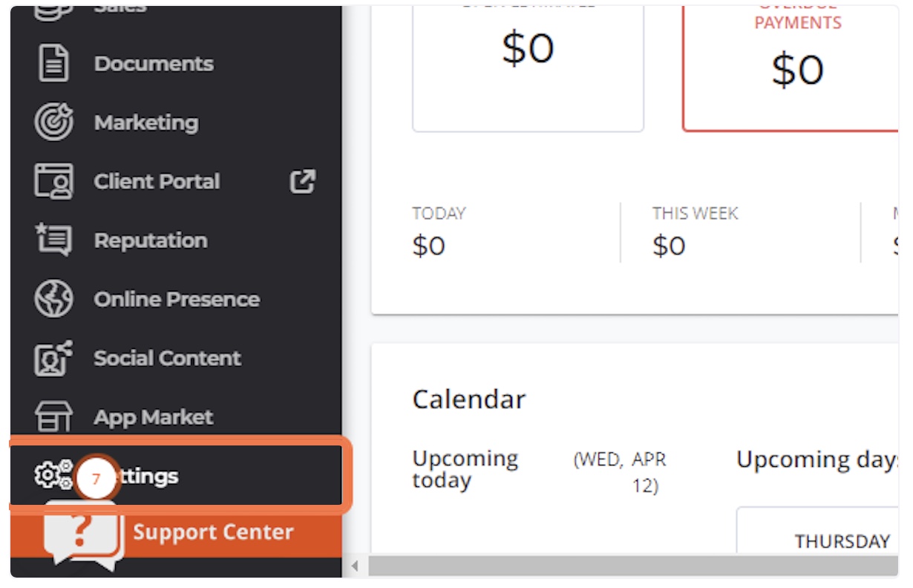This screenshot has width=913, height=588.
Task: Open the Documents menu item
Action: (154, 64)
